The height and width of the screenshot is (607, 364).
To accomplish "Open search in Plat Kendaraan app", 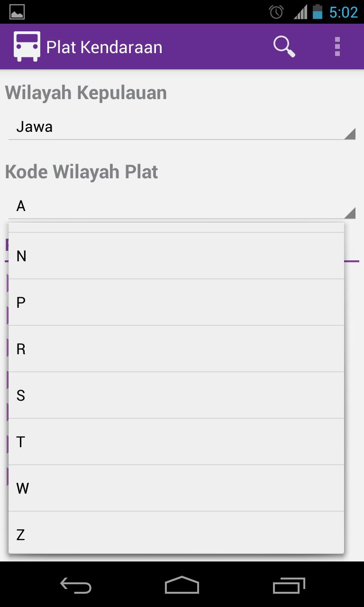I will pos(284,46).
